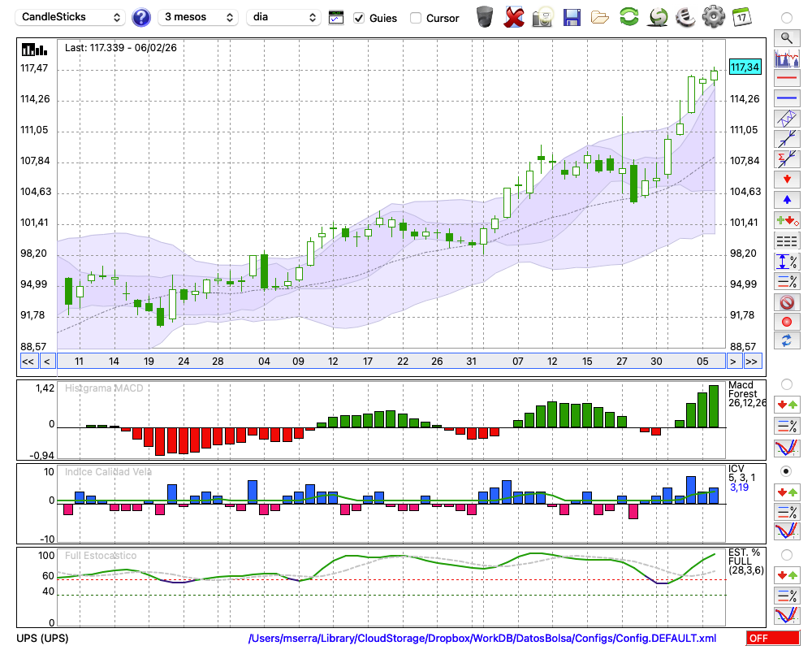
Task: Click the calendar icon showing 17
Action: coord(741,17)
